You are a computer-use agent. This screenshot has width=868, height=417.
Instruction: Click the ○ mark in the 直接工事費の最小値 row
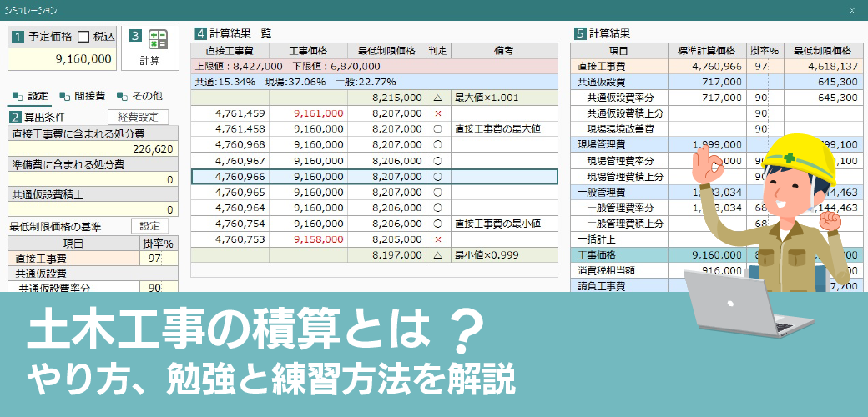(437, 224)
